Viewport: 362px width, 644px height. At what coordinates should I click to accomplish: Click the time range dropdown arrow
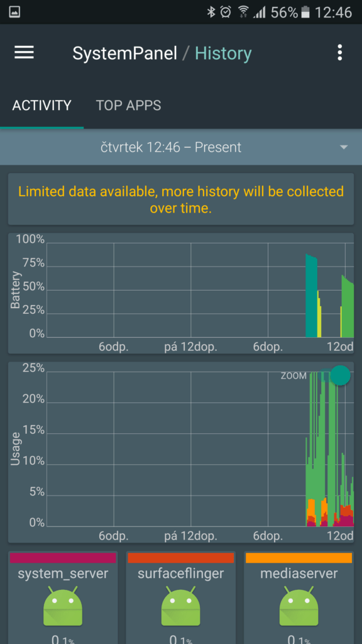tap(344, 147)
